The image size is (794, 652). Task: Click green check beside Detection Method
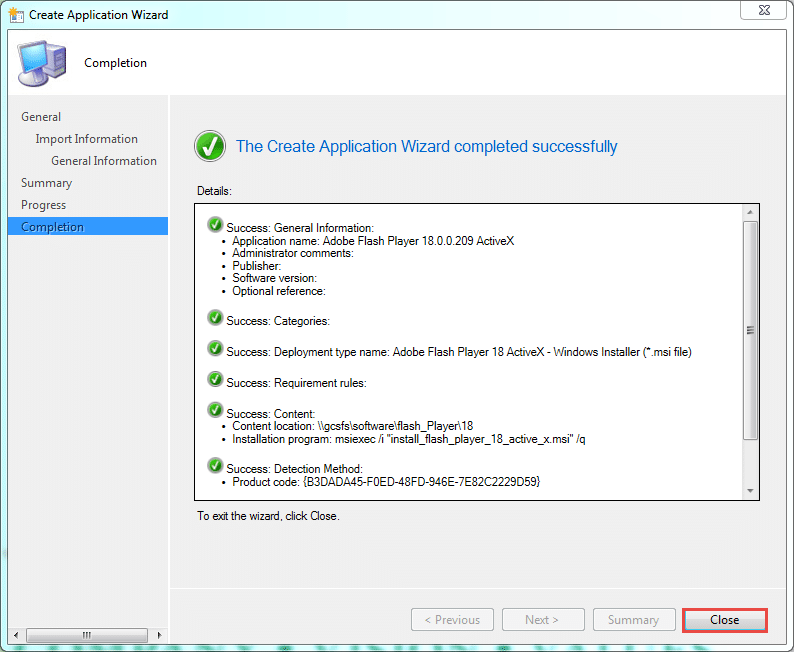(215, 466)
